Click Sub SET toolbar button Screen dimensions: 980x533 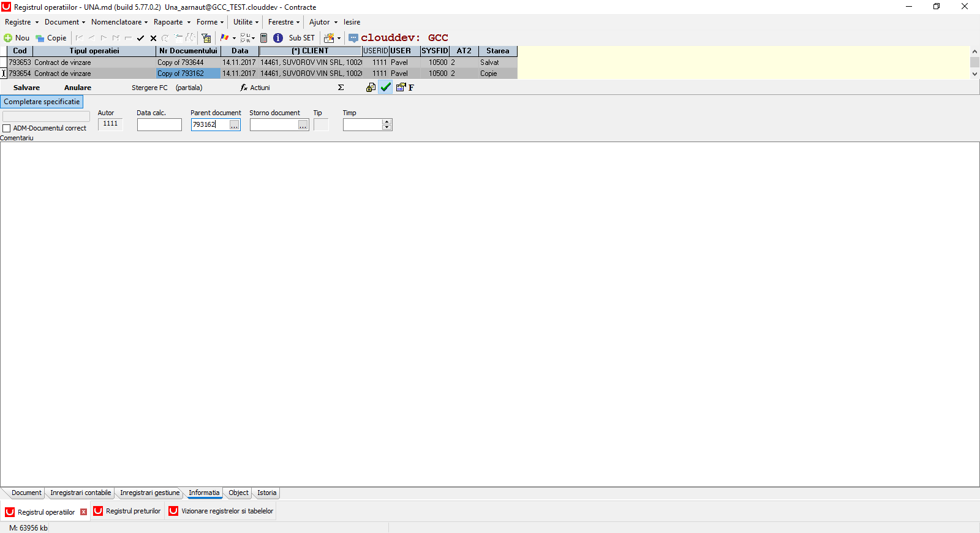pyautogui.click(x=302, y=38)
